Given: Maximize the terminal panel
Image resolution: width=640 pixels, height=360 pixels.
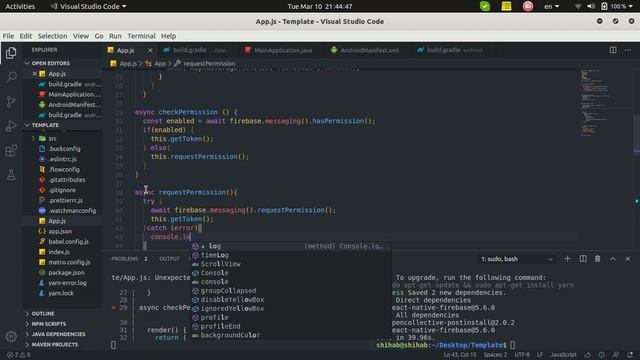Looking at the screenshot, I should [x=613, y=259].
